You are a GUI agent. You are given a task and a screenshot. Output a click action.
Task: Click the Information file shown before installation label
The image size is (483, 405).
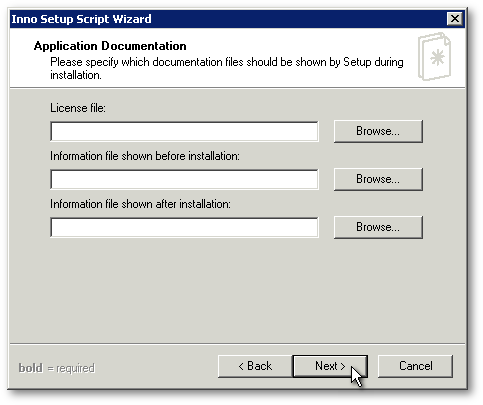145,156
